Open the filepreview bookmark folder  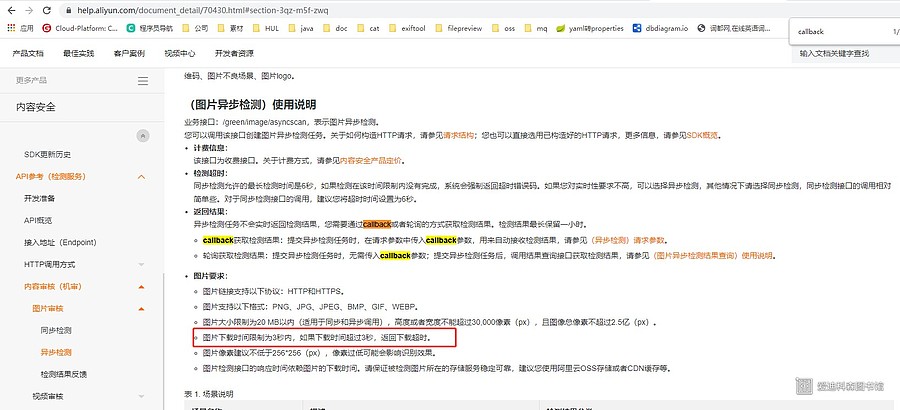pyautogui.click(x=459, y=28)
